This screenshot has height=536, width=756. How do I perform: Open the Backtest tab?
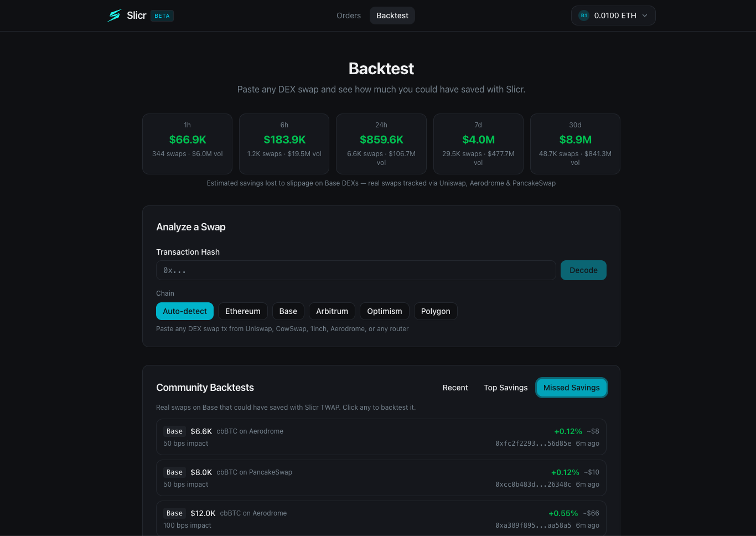click(x=392, y=16)
